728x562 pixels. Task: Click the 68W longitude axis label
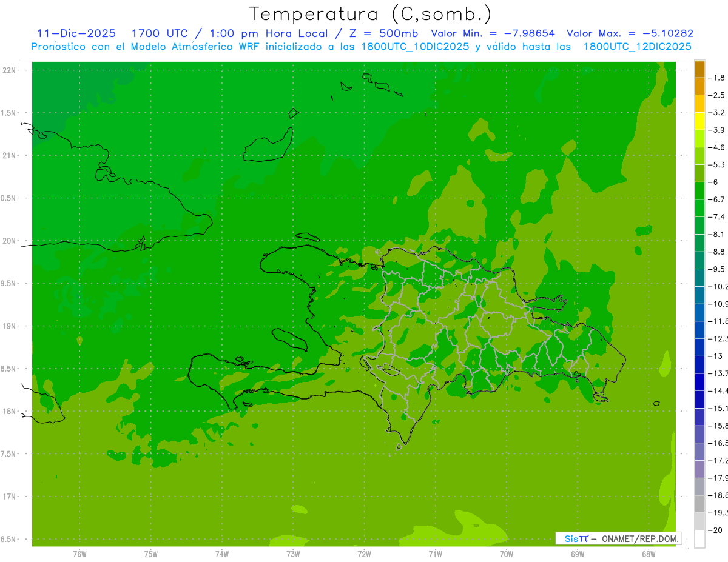click(x=649, y=554)
